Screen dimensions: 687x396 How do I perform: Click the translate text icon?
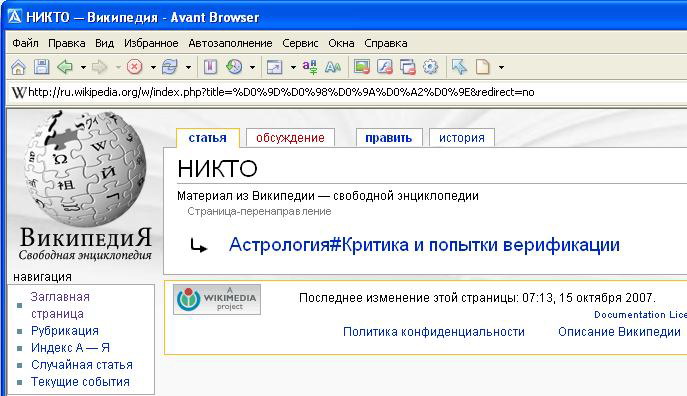coord(310,67)
